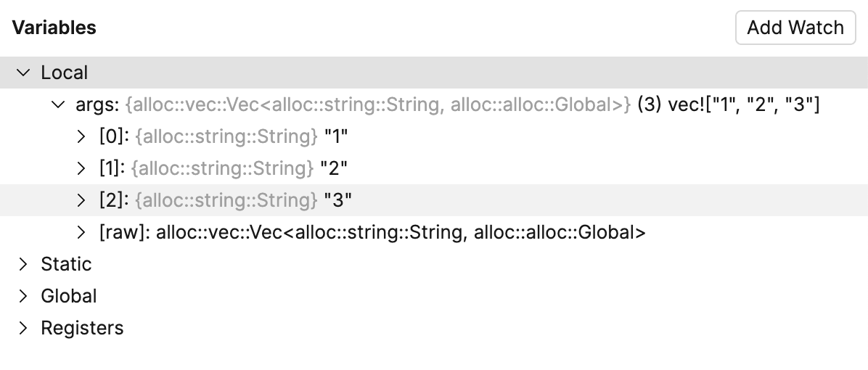Expand the [2] element chevron
Screen dimensions: 868x370
pyautogui.click(x=81, y=200)
